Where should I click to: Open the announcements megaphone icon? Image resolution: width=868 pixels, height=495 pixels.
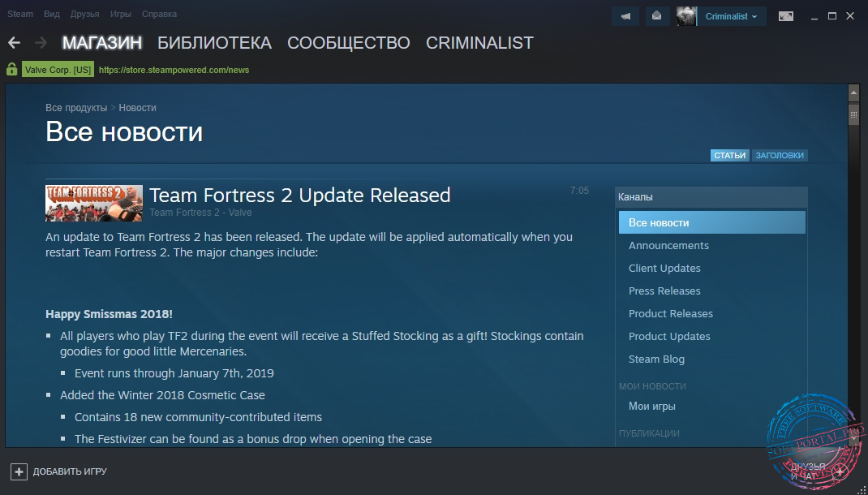(625, 16)
